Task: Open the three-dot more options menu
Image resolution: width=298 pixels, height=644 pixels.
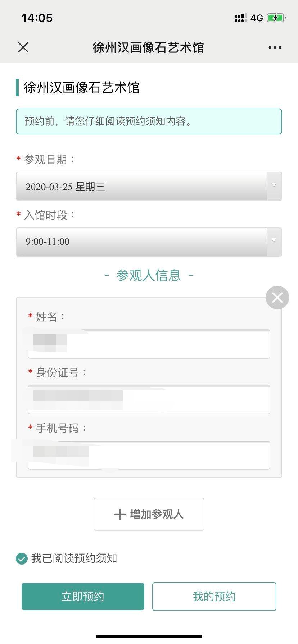Action: point(275,47)
